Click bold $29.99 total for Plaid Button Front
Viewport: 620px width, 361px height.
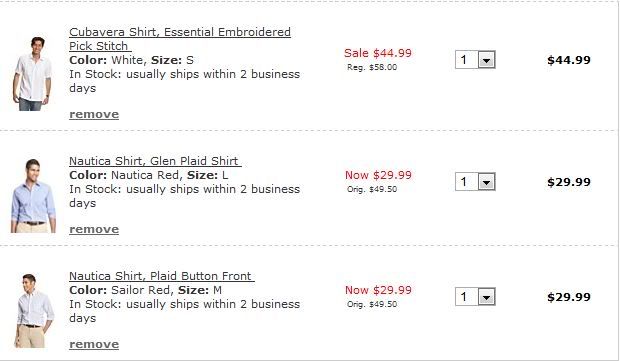569,297
